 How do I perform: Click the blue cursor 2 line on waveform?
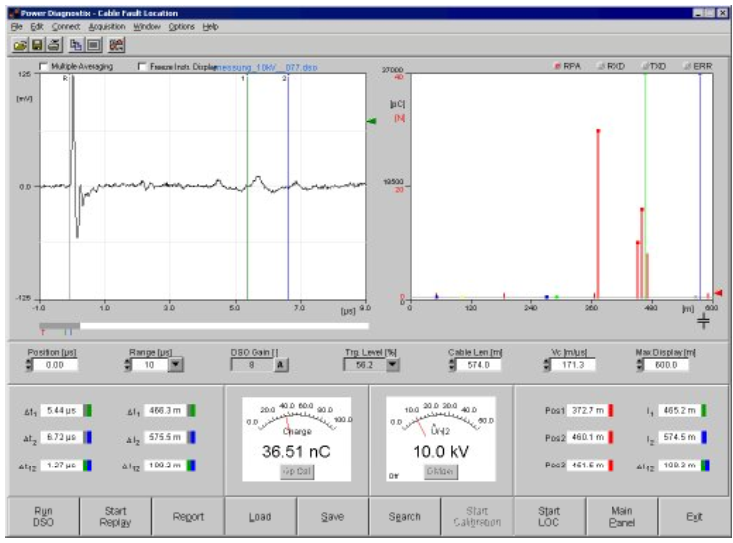288,187
